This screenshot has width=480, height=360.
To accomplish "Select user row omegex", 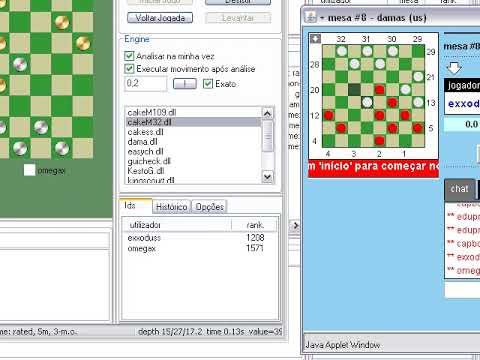I will coord(200,248).
